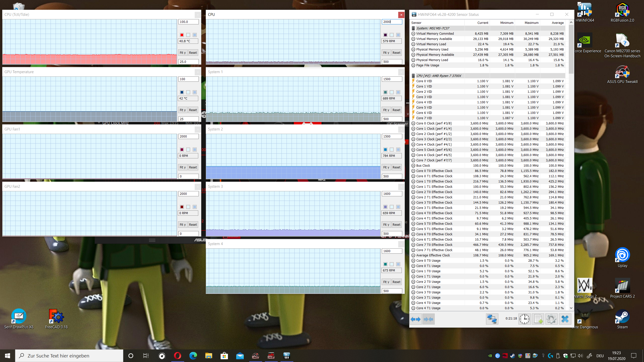Click Fit y in the GPU Temperature panel
644x362 pixels.
[183, 110]
